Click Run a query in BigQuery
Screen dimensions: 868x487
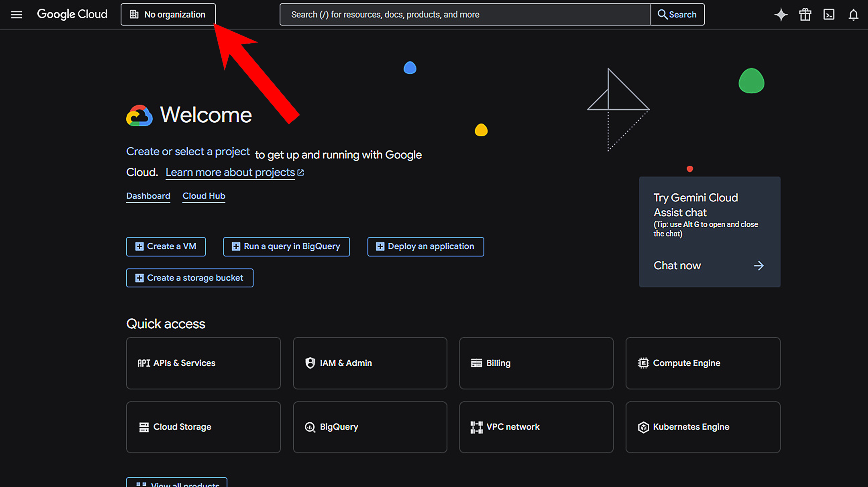tap(286, 247)
